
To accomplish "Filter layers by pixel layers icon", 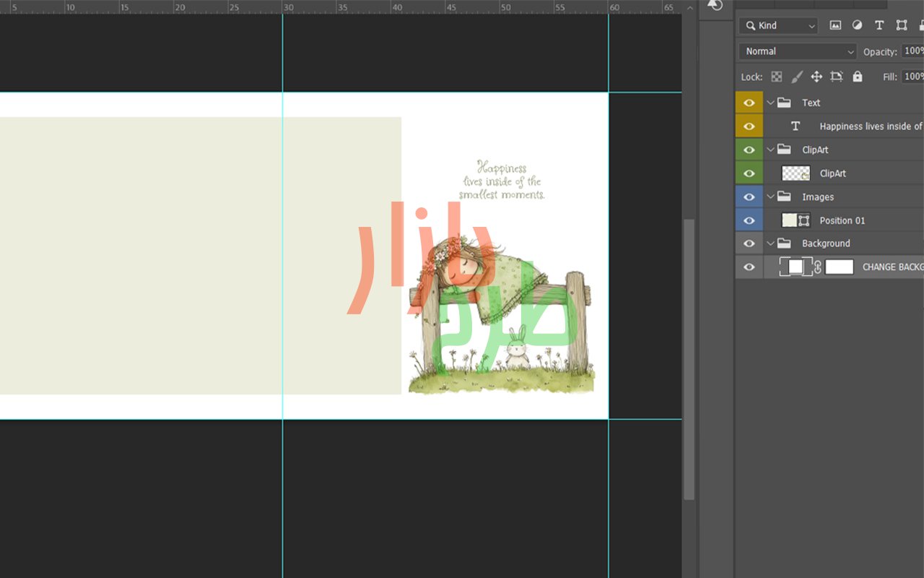I will coord(835,25).
